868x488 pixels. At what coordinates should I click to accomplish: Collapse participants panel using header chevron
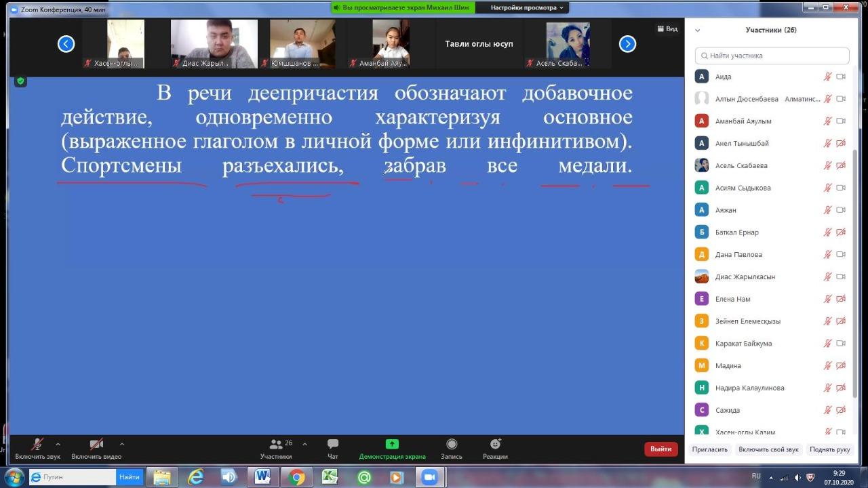coord(698,30)
